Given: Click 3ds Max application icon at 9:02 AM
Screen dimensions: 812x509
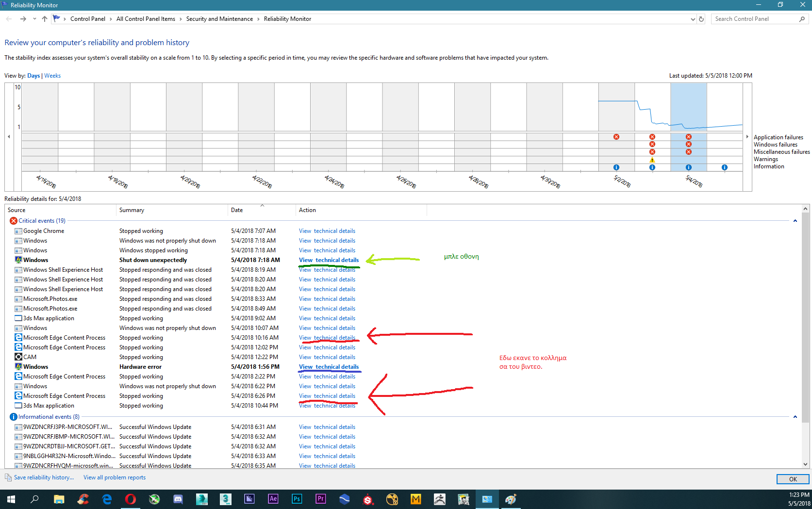Looking at the screenshot, I should (18, 318).
